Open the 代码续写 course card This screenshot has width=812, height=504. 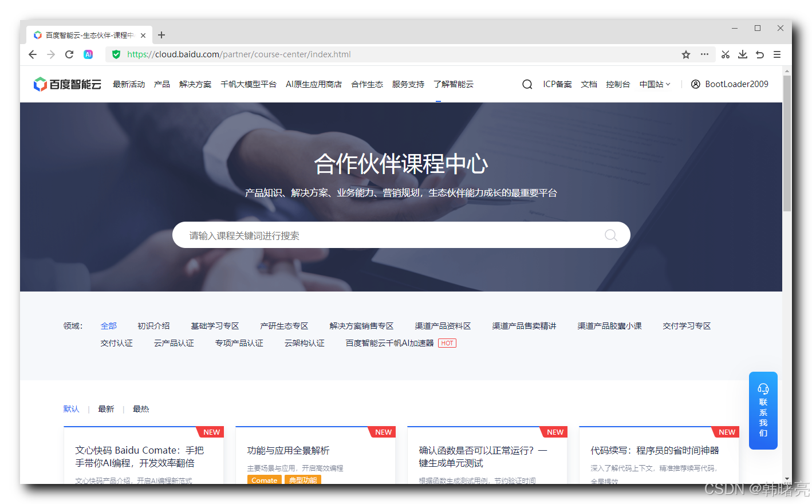click(x=659, y=455)
